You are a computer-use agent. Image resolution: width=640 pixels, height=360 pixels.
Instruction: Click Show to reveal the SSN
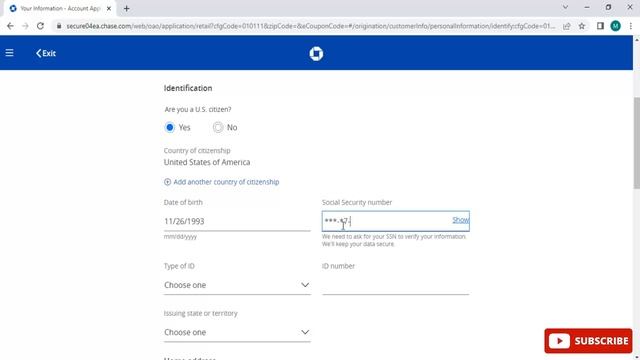[x=460, y=220]
